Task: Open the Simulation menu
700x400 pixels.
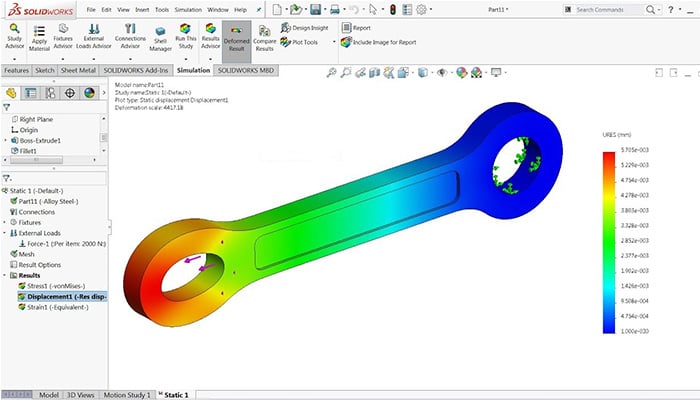Action: click(188, 9)
